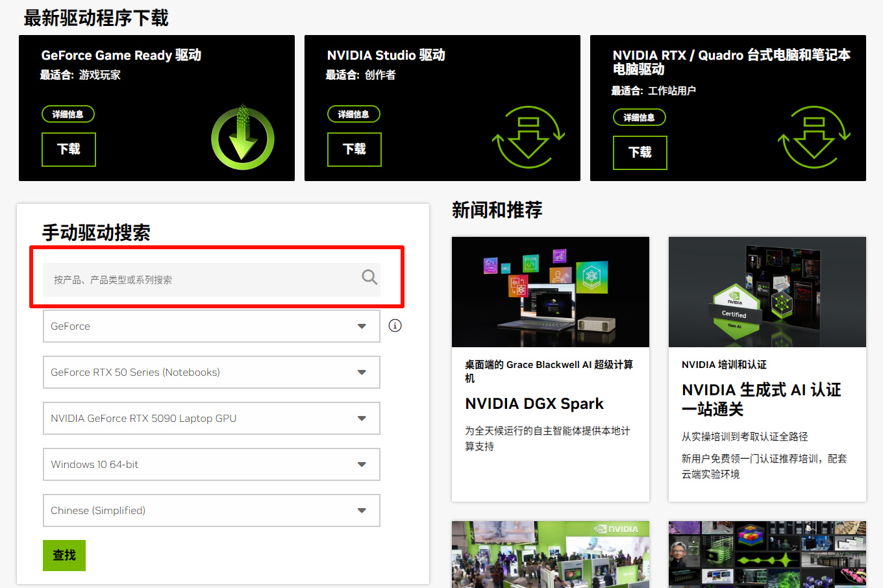Click the 手动驱动搜索 heading
This screenshot has width=883, height=588.
[96, 232]
